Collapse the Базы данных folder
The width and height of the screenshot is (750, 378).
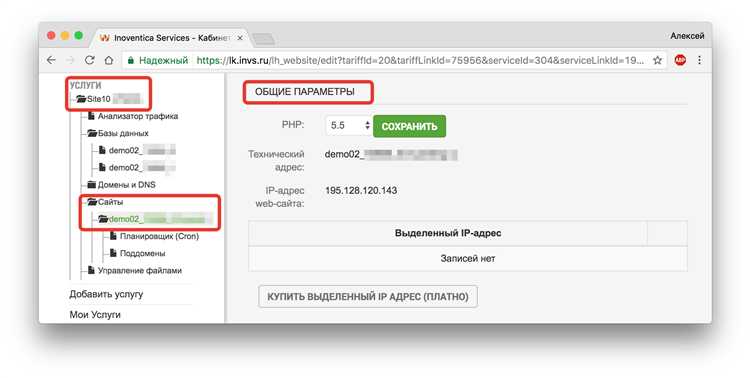click(92, 133)
